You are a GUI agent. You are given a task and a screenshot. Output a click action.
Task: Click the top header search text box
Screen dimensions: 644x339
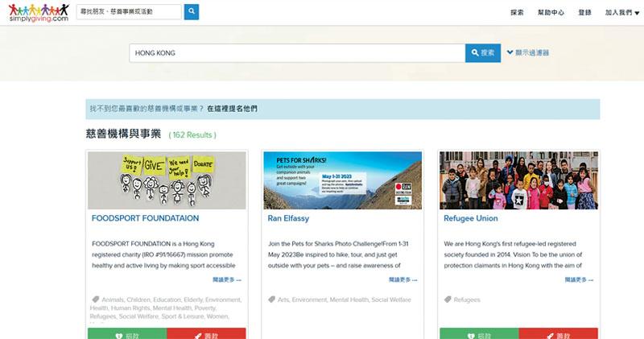[129, 12]
